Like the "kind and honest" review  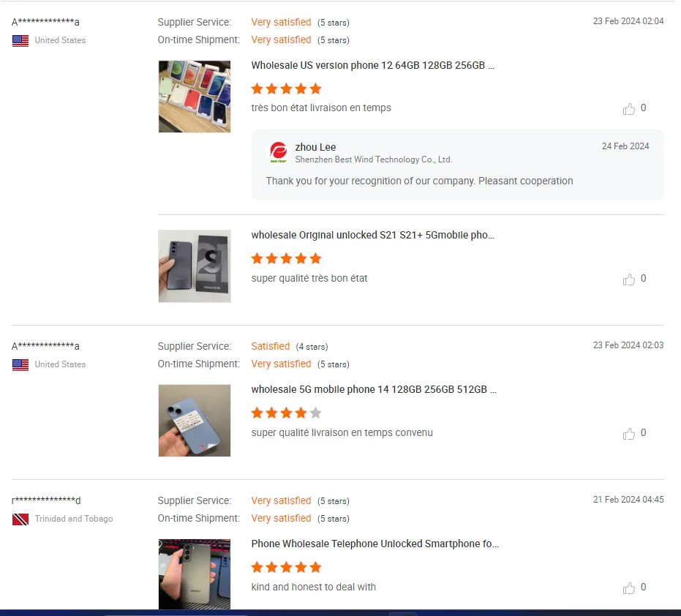628,587
